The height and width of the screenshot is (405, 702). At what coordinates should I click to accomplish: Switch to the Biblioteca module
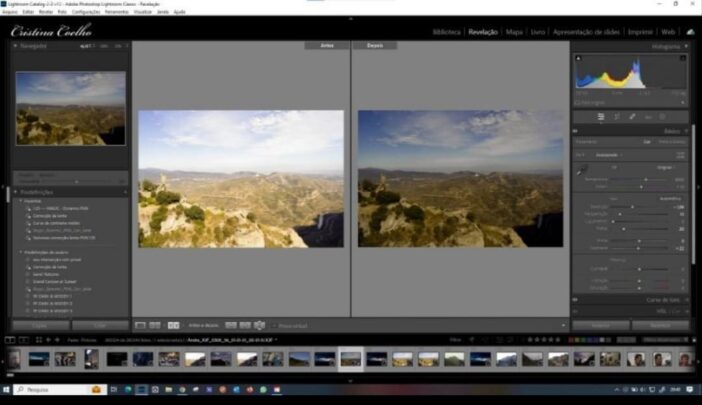[447, 32]
